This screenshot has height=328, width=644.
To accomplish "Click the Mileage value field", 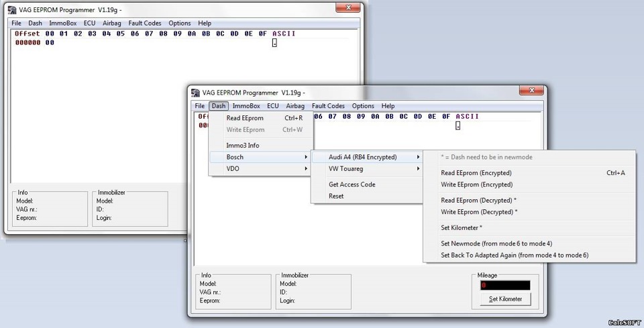I will (x=505, y=285).
